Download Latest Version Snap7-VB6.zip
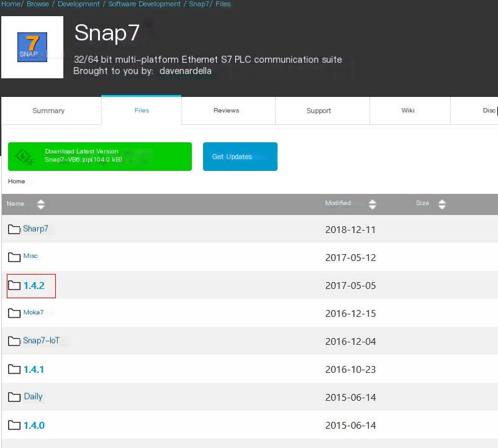The height and width of the screenshot is (448, 498). pos(100,157)
